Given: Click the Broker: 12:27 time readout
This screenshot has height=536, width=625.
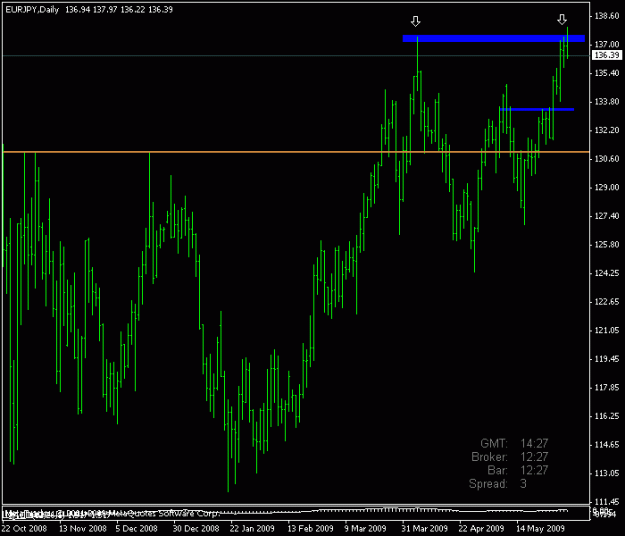Looking at the screenshot, I should (x=510, y=457).
